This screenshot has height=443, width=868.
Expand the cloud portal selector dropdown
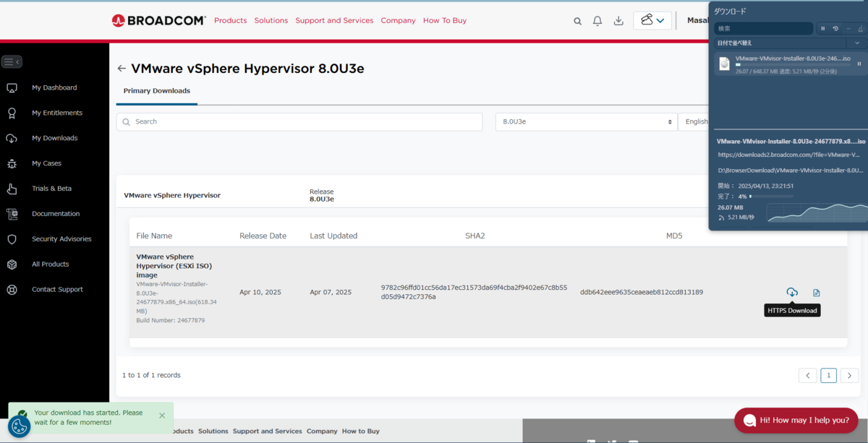(652, 20)
